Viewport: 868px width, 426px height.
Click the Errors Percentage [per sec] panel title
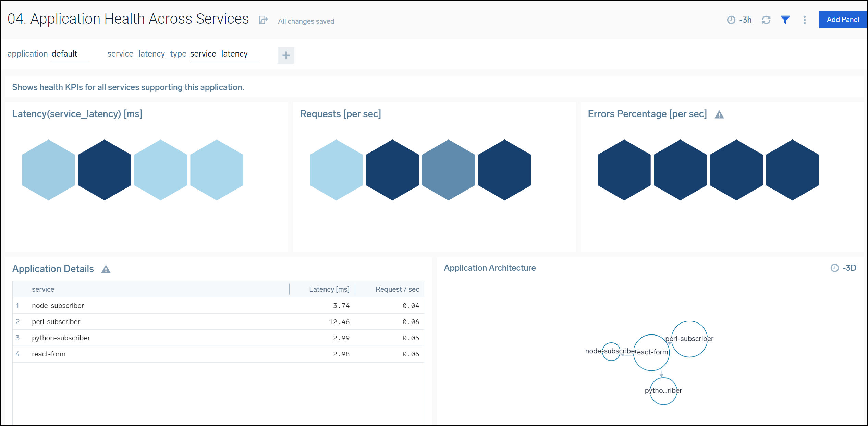647,114
